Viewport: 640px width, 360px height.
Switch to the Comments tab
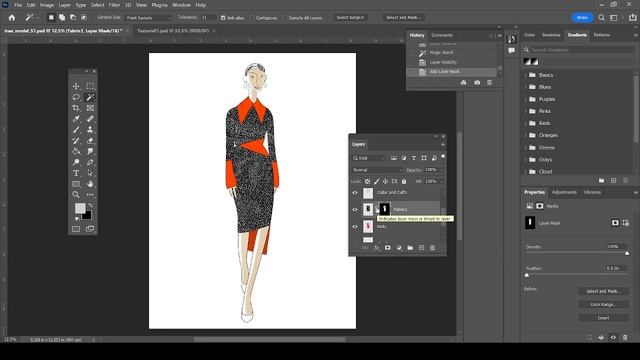[442, 36]
